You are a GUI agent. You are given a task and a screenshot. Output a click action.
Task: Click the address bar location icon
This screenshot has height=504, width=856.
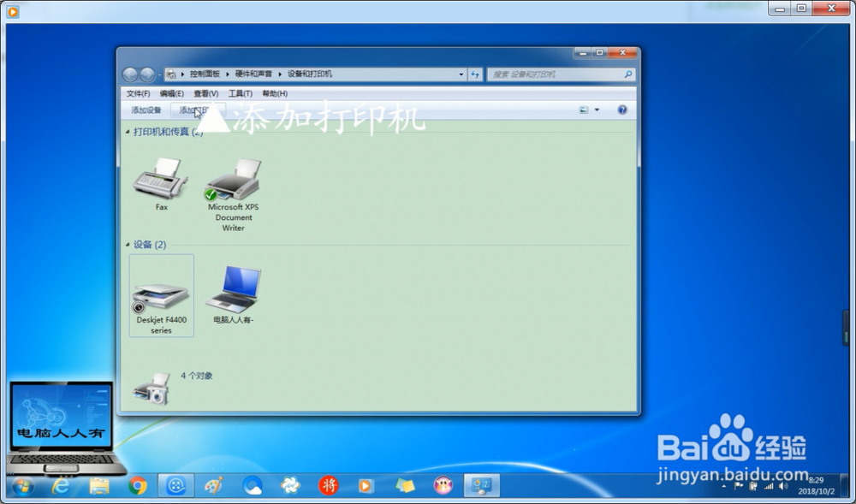171,74
